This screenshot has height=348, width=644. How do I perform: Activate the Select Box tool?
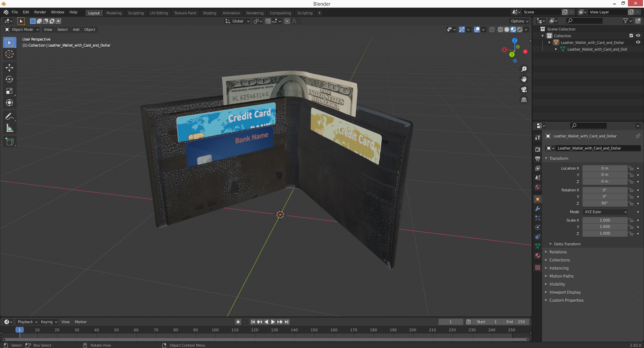coord(9,43)
